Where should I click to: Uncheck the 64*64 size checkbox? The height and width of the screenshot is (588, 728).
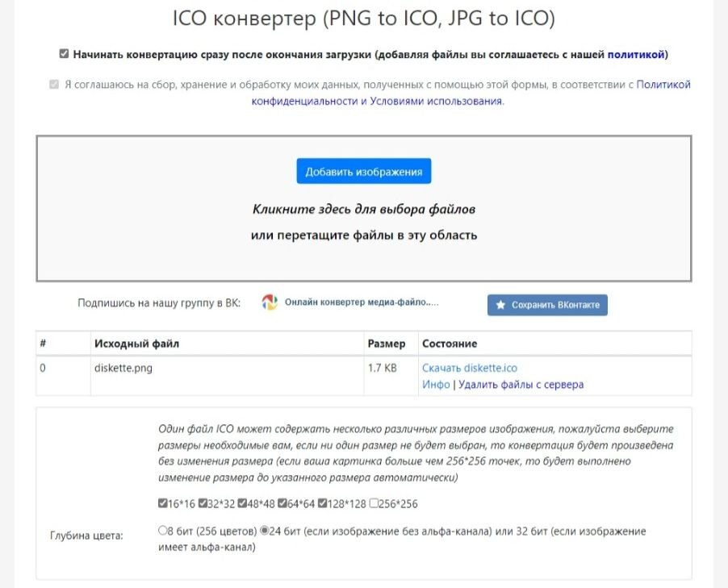coord(282,503)
